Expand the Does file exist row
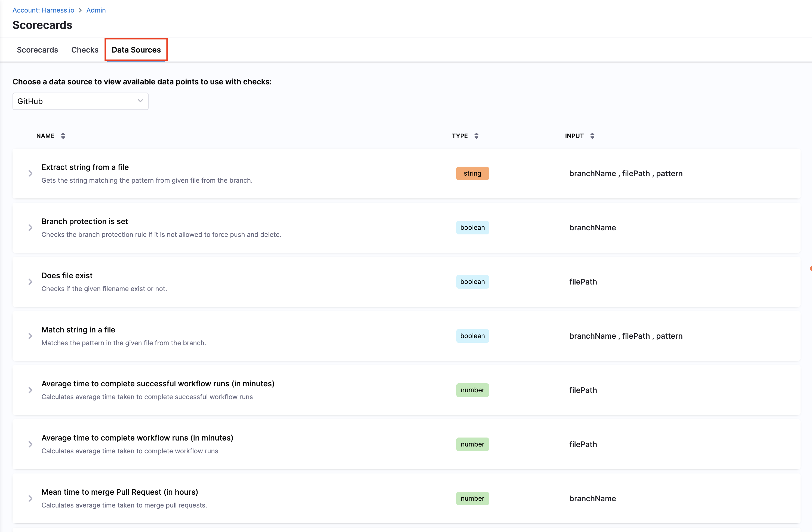This screenshot has width=812, height=532. 30,282
